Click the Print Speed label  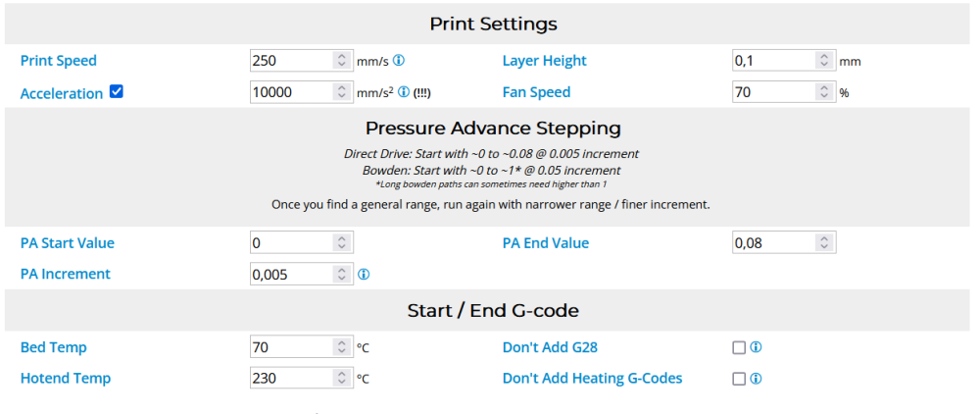click(x=59, y=61)
